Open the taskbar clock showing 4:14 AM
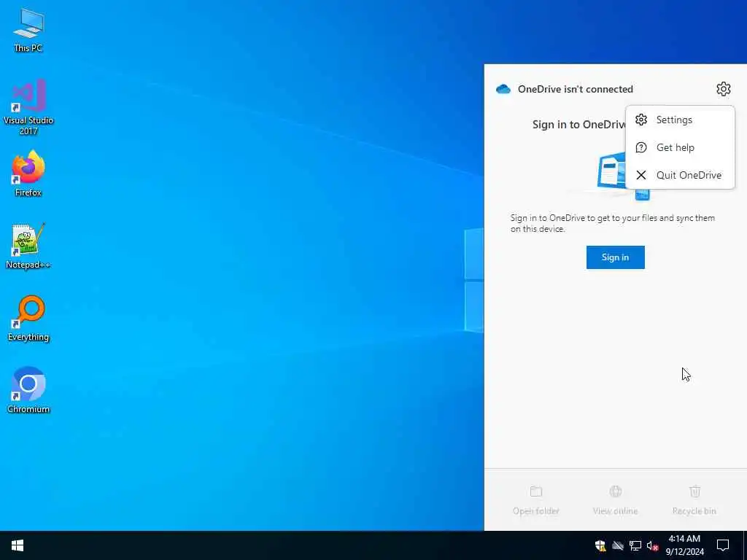 click(684, 545)
